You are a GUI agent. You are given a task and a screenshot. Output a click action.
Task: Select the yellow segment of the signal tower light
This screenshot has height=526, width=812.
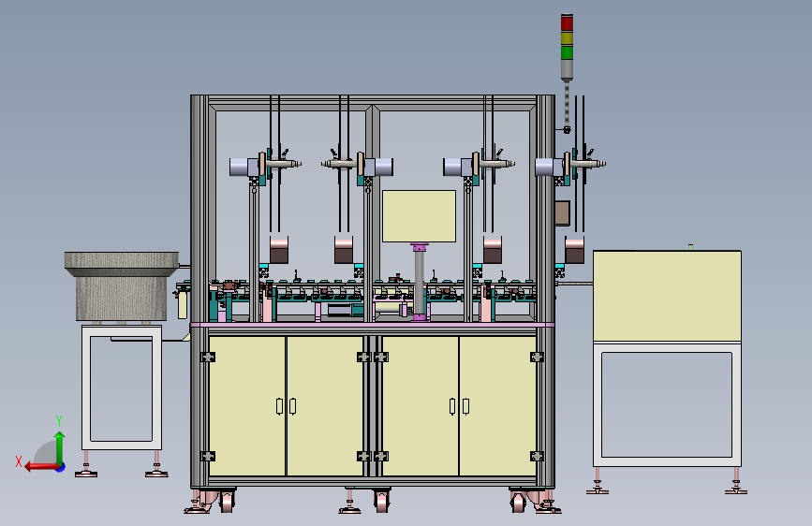point(567,38)
